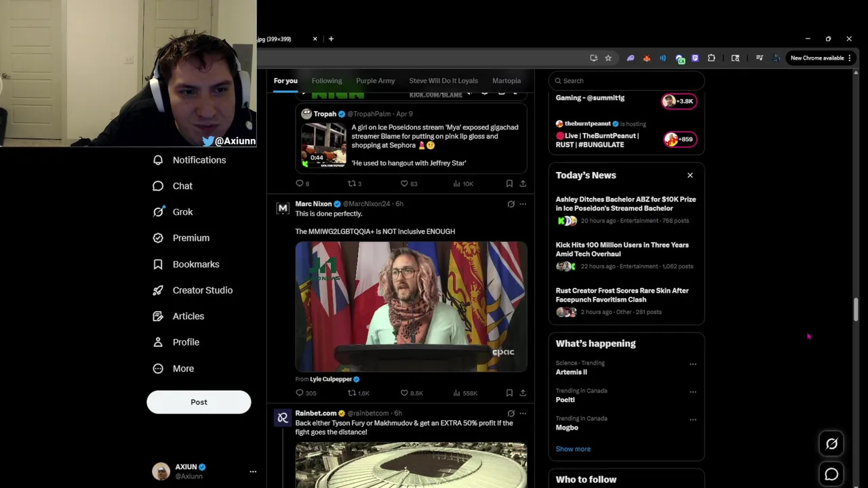Open Notifications in the sidebar
The image size is (868, 488).
click(x=190, y=160)
